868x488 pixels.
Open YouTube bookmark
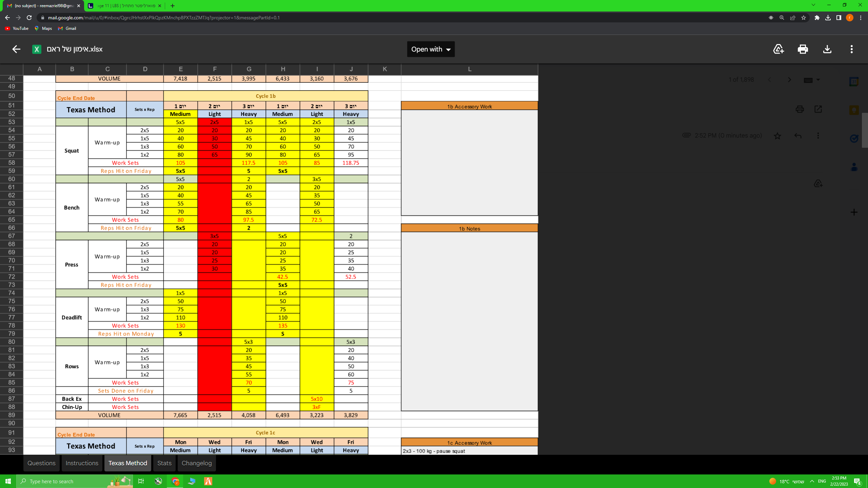tap(17, 28)
